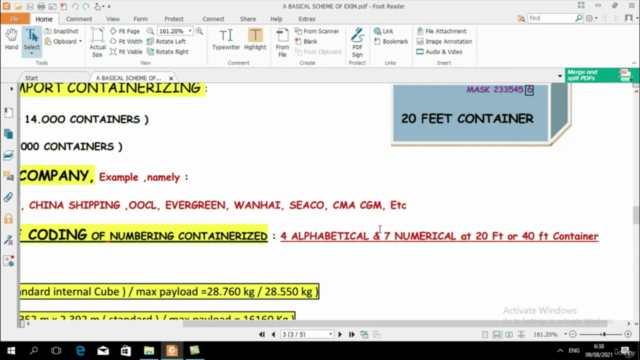The width and height of the screenshot is (640, 360).
Task: Insert Audio & Video
Action: pyautogui.click(x=440, y=52)
